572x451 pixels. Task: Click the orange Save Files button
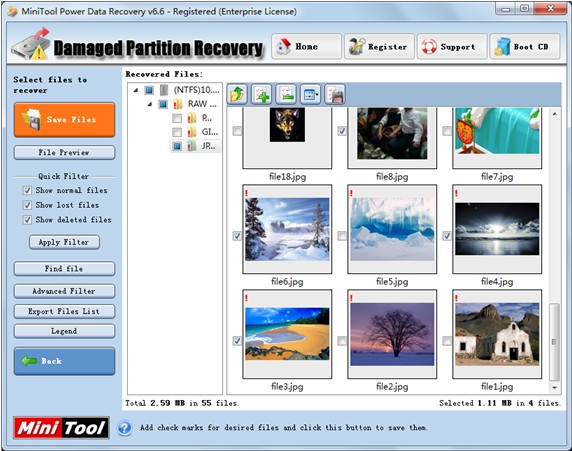(x=64, y=120)
